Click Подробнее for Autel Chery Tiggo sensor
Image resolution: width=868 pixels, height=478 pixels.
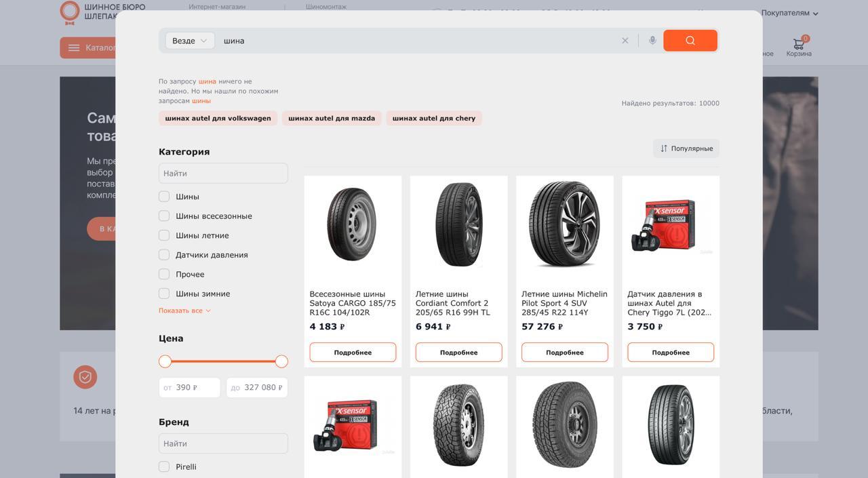(x=671, y=353)
